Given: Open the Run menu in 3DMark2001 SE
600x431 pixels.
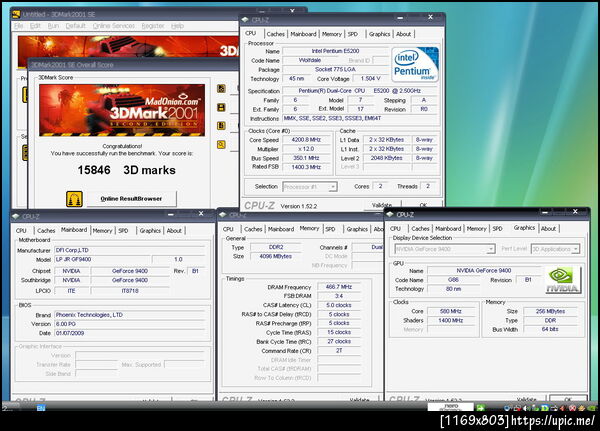Looking at the screenshot, I should [x=53, y=26].
